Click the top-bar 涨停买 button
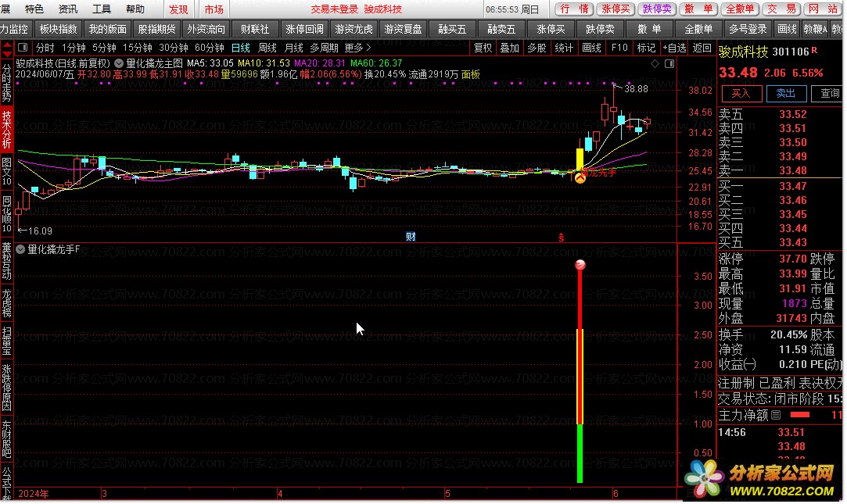Image resolution: width=847 pixels, height=504 pixels. pyautogui.click(x=616, y=9)
